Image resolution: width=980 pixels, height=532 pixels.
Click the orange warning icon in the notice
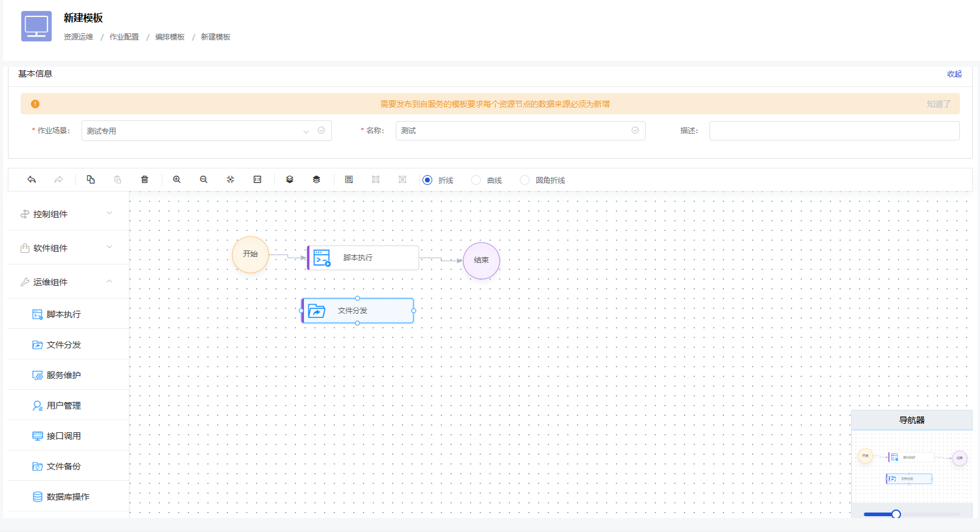click(35, 104)
